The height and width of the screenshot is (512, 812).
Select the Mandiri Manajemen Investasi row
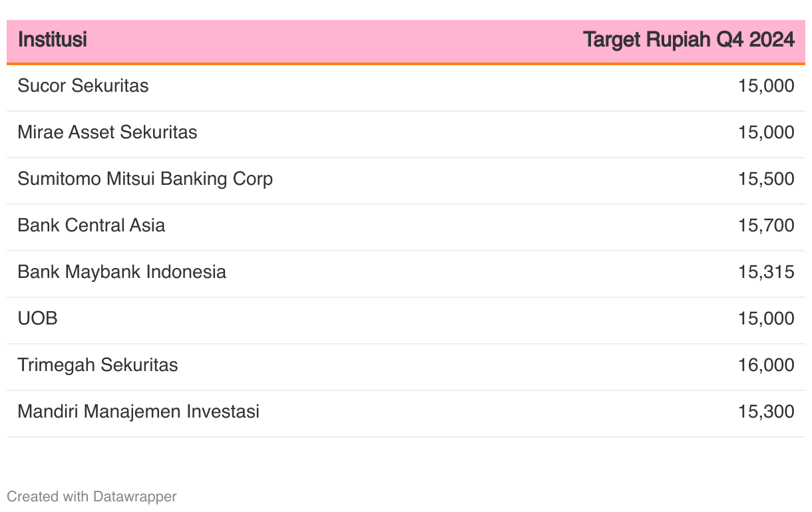pyautogui.click(x=406, y=414)
